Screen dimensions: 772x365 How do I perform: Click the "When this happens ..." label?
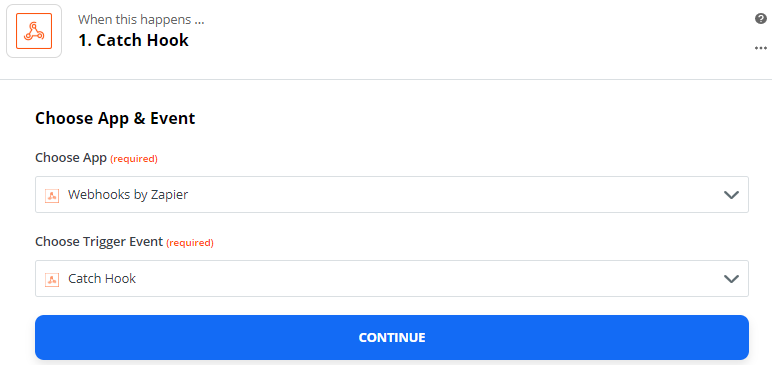(x=141, y=20)
